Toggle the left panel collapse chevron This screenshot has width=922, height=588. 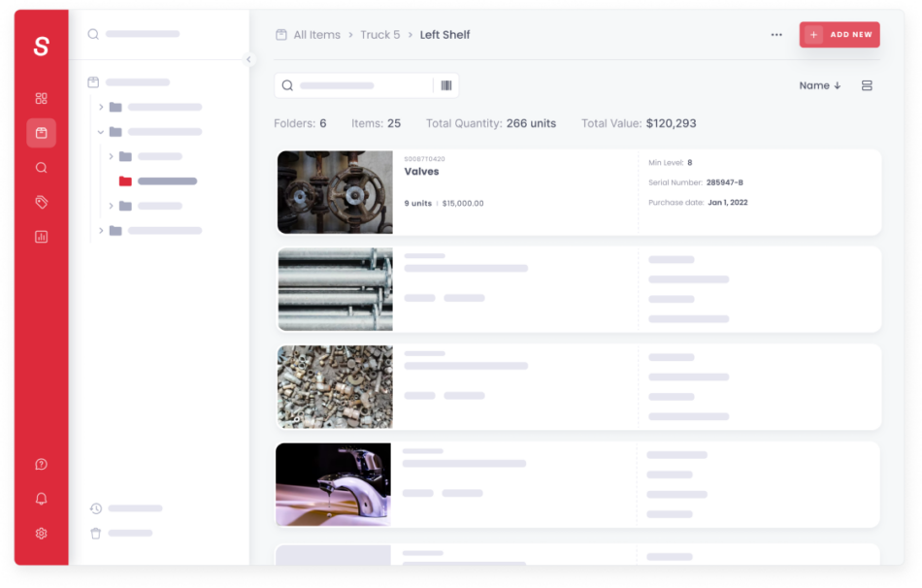[250, 61]
